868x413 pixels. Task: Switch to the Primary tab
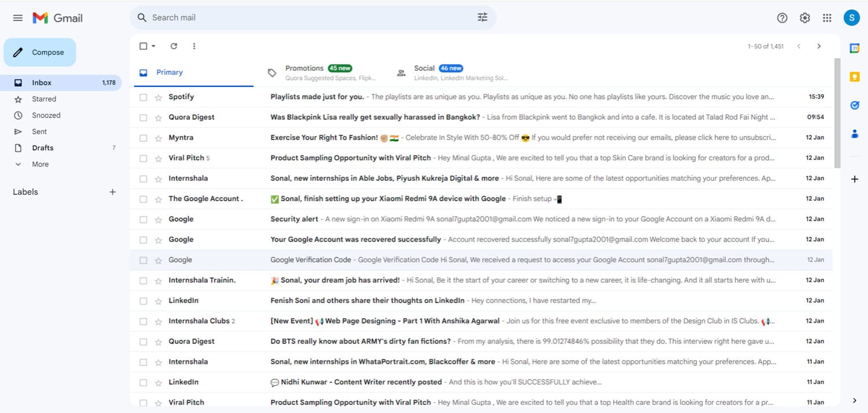pos(193,72)
